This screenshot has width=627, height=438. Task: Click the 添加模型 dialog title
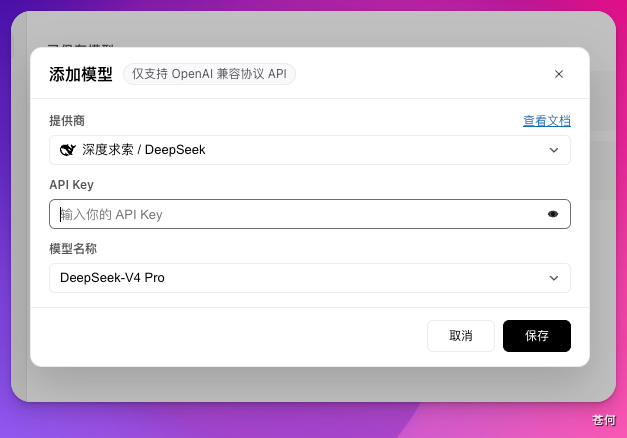[81, 74]
